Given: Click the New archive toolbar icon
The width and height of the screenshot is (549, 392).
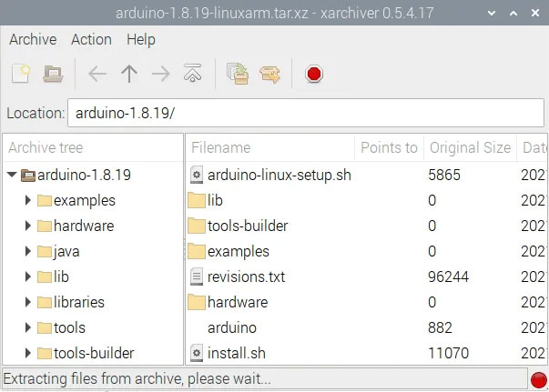Looking at the screenshot, I should click(x=21, y=74).
